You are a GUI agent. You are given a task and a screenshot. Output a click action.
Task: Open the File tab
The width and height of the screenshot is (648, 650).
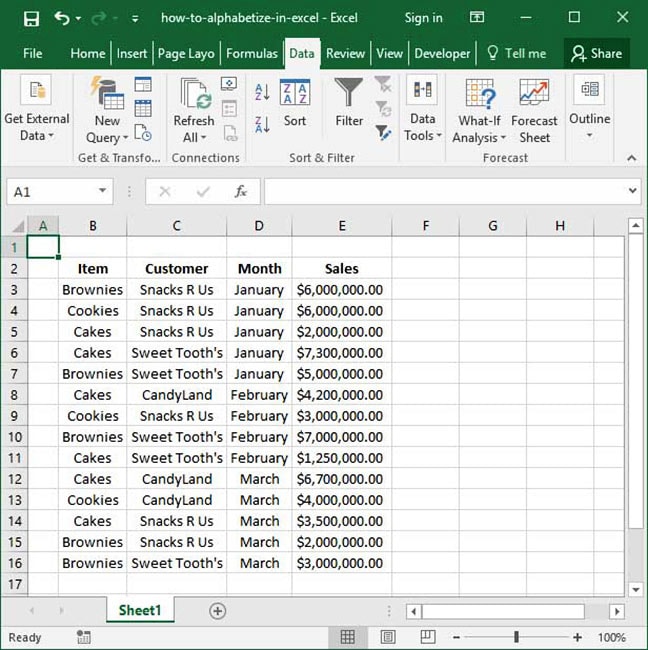pos(32,53)
